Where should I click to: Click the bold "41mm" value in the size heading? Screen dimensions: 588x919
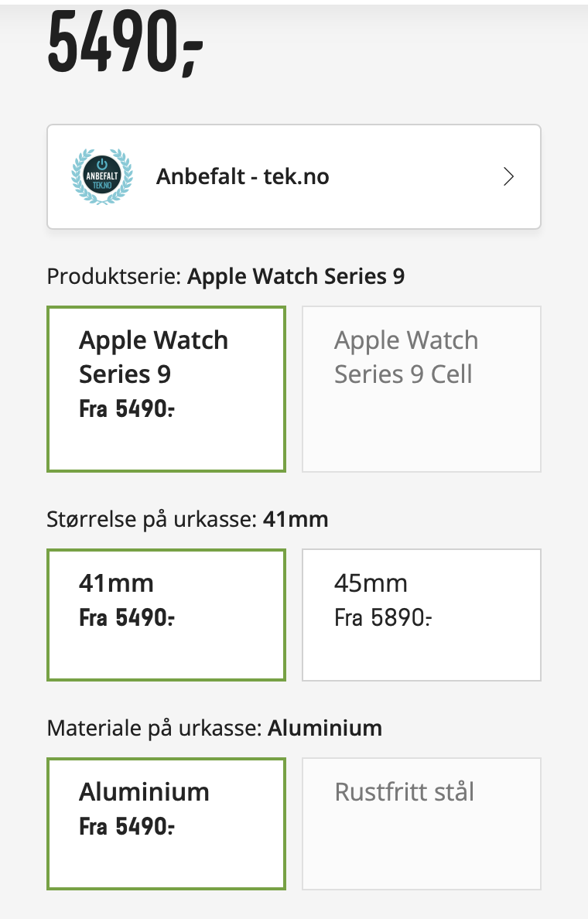pyautogui.click(x=296, y=519)
